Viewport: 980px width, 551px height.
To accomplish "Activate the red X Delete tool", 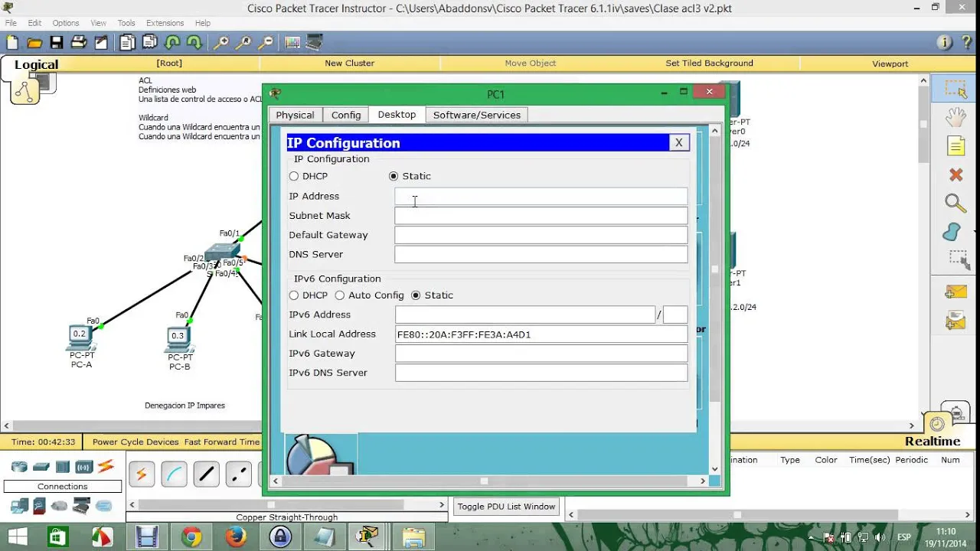I will click(x=955, y=175).
